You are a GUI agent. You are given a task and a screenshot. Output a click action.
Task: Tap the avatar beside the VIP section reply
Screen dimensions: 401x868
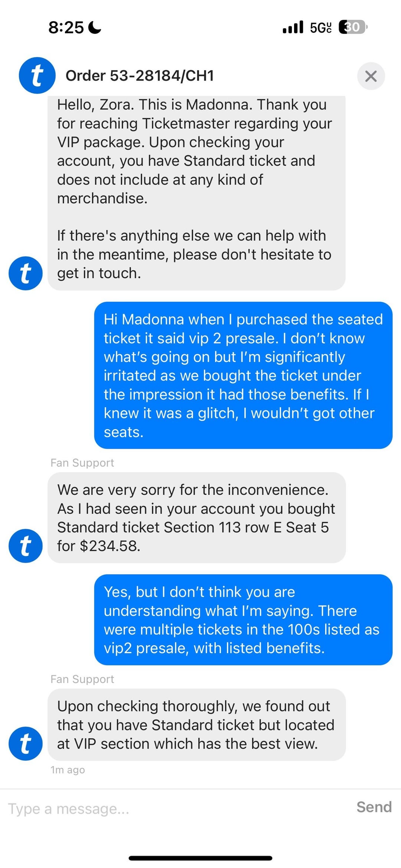26,743
